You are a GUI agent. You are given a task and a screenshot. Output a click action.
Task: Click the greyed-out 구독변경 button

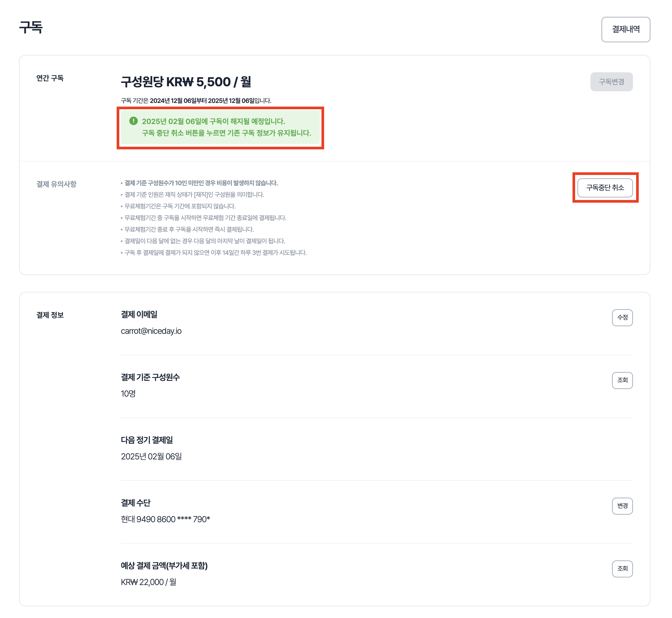[611, 82]
